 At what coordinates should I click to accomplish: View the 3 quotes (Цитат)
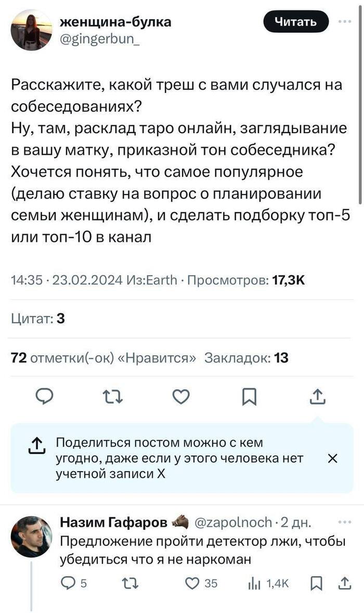[38, 319]
